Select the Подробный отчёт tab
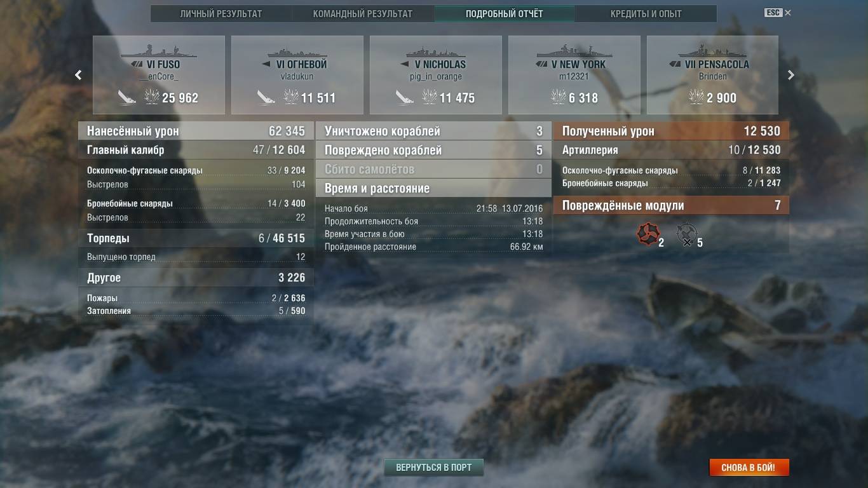The height and width of the screenshot is (488, 868). (x=505, y=13)
